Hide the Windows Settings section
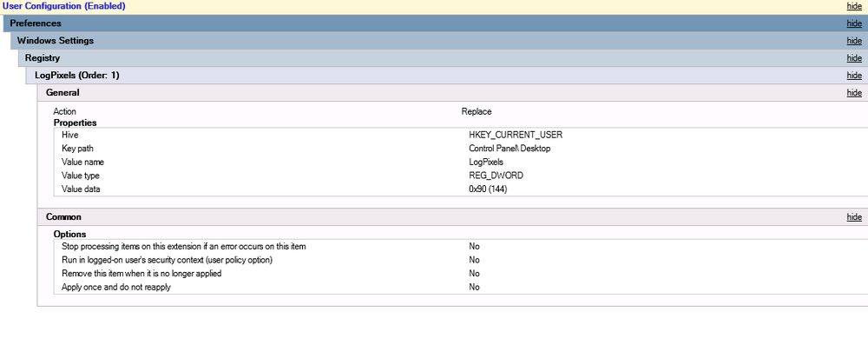 (854, 41)
